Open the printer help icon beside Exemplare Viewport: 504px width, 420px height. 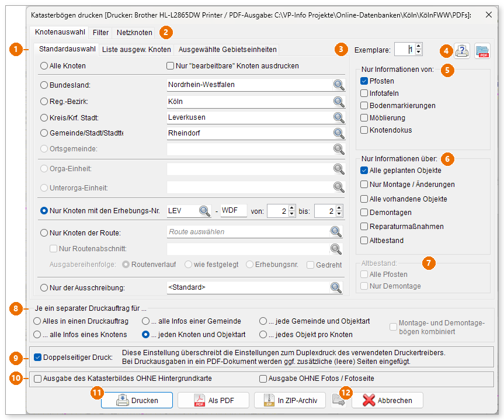(x=462, y=51)
